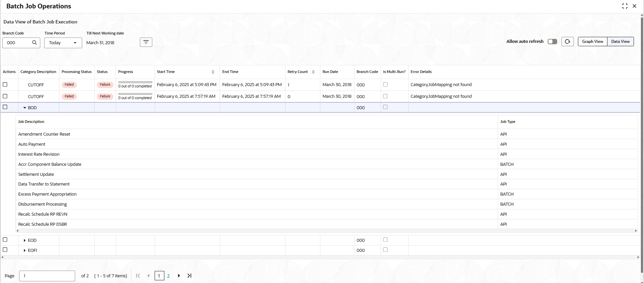Collapse the Batch Job Operations window icon
The image size is (644, 283).
point(625,6)
